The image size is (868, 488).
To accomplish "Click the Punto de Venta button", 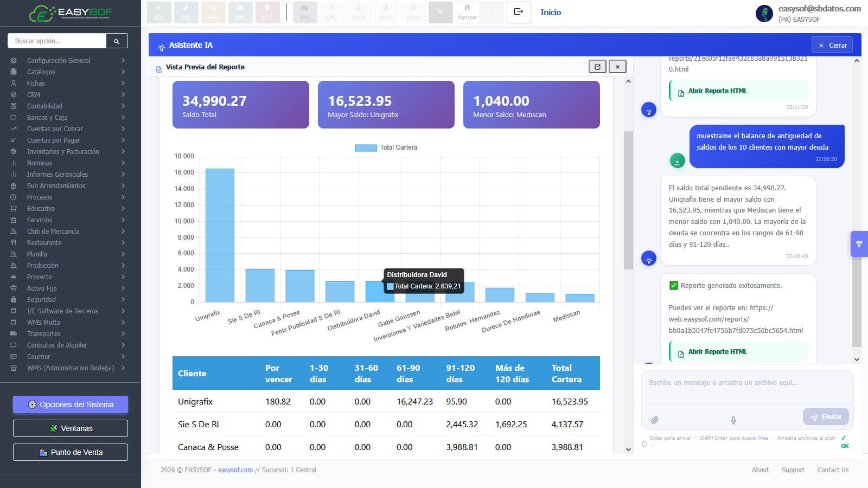I will tap(71, 452).
